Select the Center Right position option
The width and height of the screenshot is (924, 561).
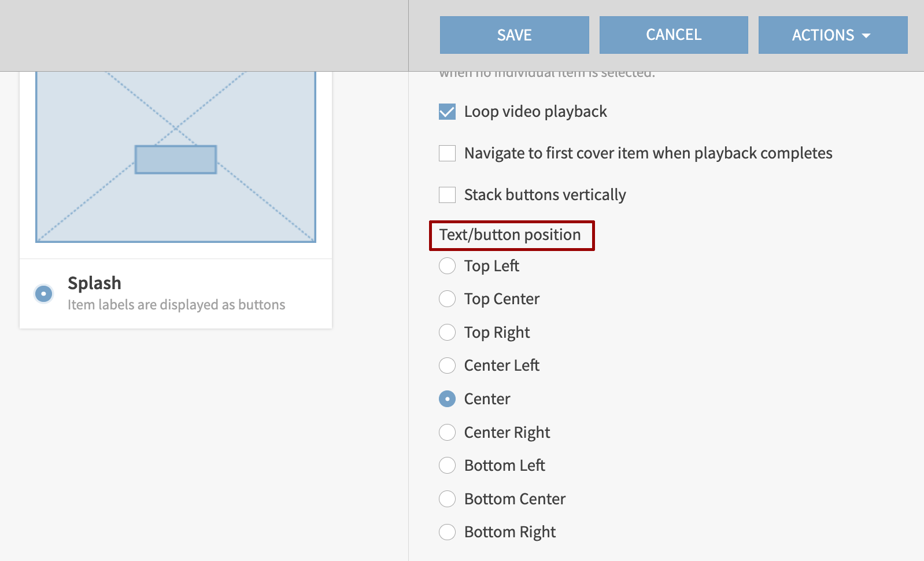(x=447, y=432)
